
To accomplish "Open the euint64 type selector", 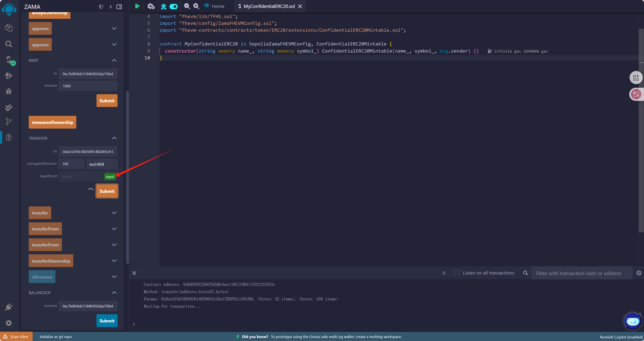I will coord(102,164).
